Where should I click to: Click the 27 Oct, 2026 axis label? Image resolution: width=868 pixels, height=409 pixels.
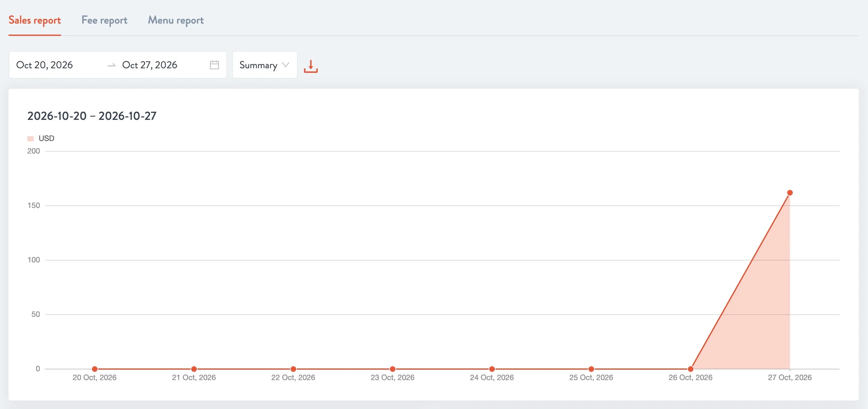point(790,378)
